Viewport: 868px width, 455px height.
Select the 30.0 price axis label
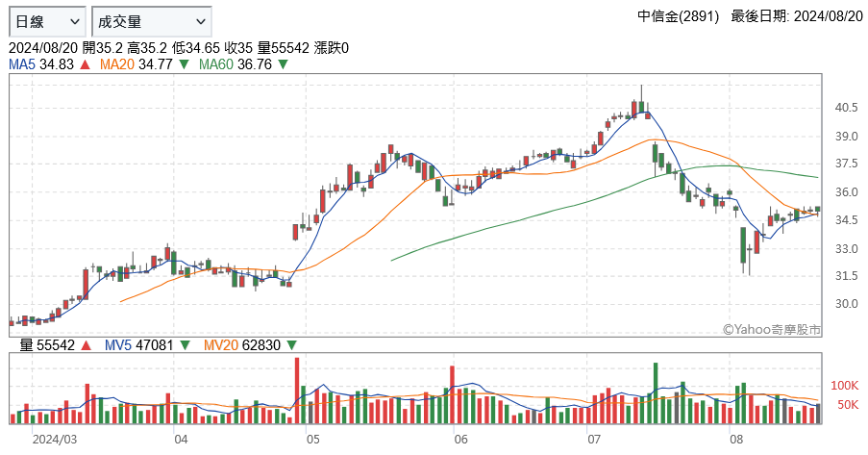pyautogui.click(x=847, y=304)
